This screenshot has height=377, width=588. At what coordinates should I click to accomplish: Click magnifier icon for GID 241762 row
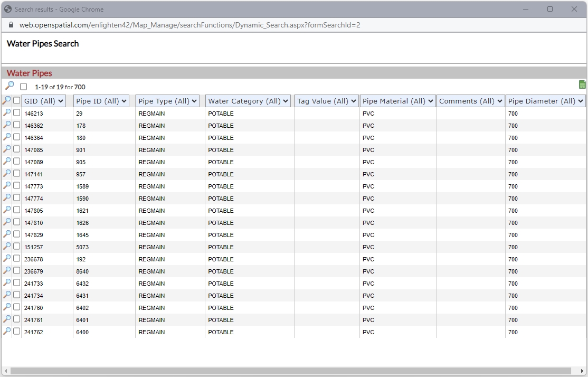[7, 331]
